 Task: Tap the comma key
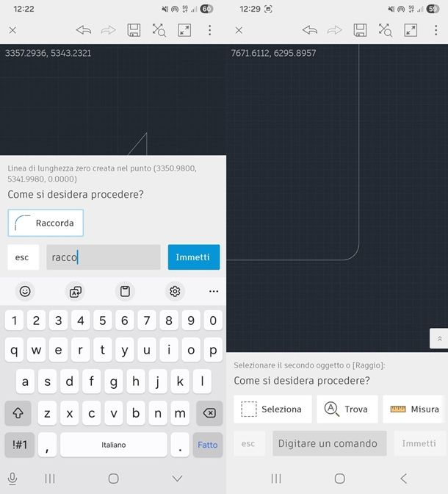[48, 445]
